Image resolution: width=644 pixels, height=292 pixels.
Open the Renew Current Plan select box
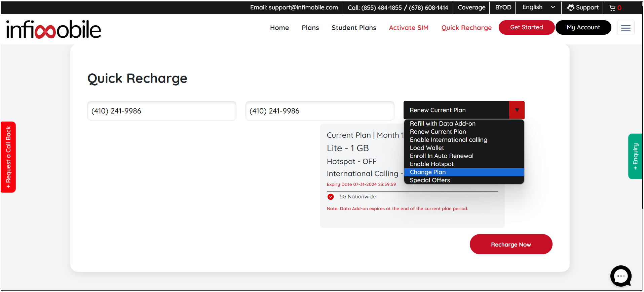[x=464, y=110]
